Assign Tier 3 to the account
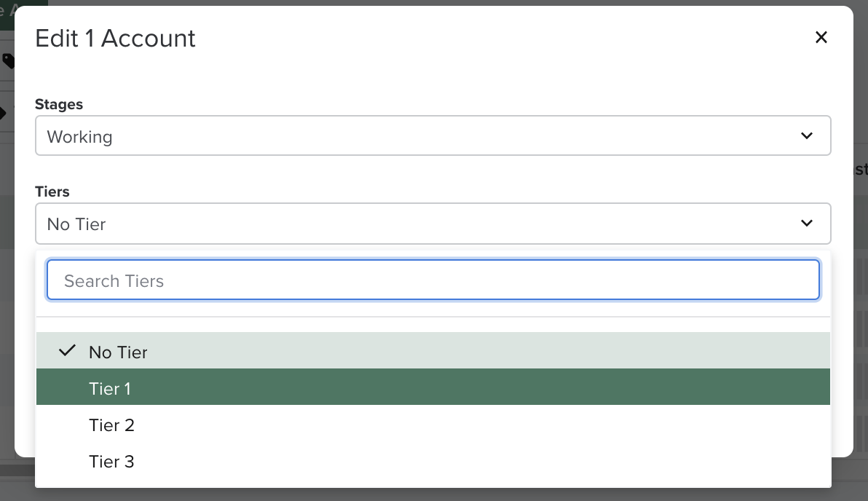Image resolution: width=868 pixels, height=501 pixels. [111, 461]
